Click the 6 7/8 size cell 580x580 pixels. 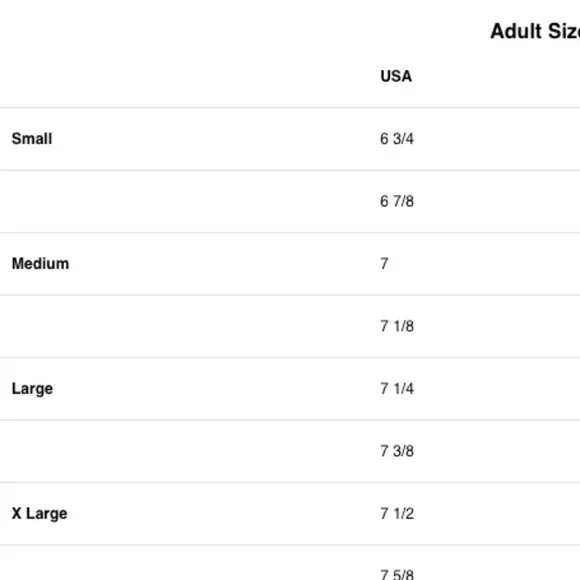[397, 201]
